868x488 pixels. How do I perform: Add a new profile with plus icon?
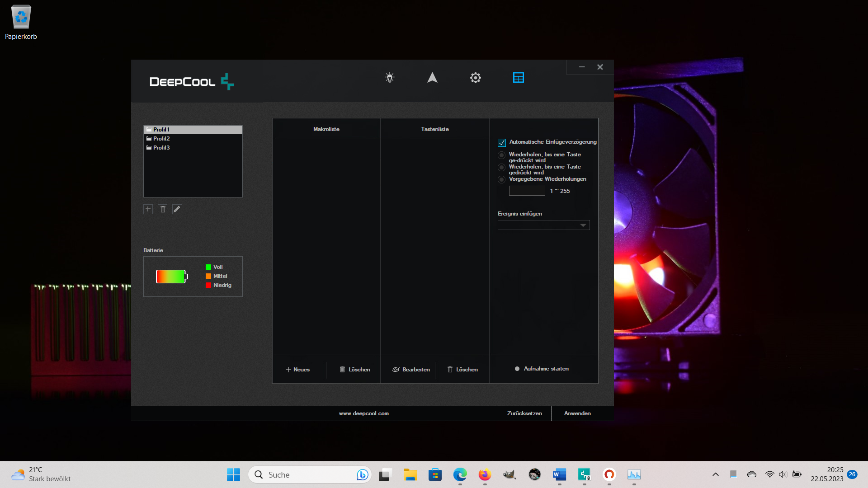[148, 209]
